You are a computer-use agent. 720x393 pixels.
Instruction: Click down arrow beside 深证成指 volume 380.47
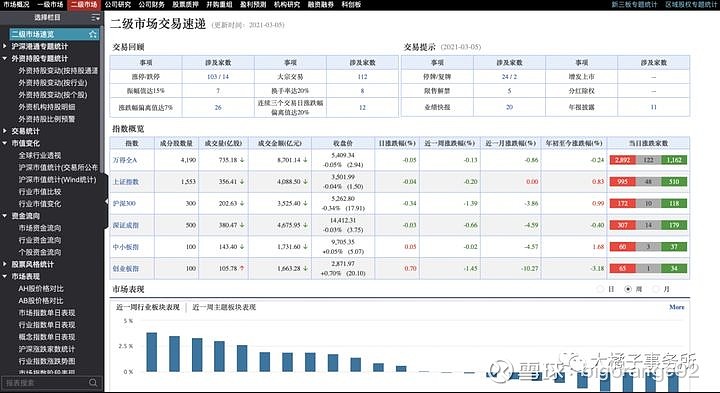(242, 225)
